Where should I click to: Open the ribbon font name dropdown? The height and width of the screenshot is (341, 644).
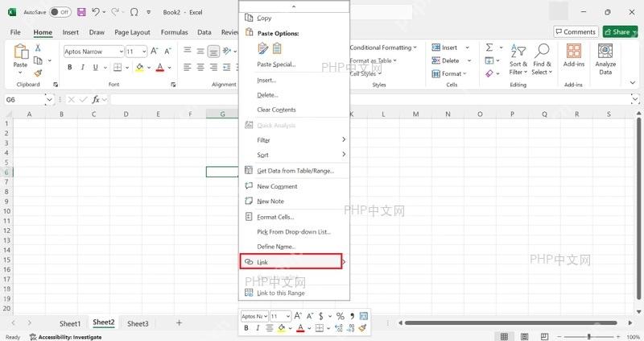pos(122,52)
